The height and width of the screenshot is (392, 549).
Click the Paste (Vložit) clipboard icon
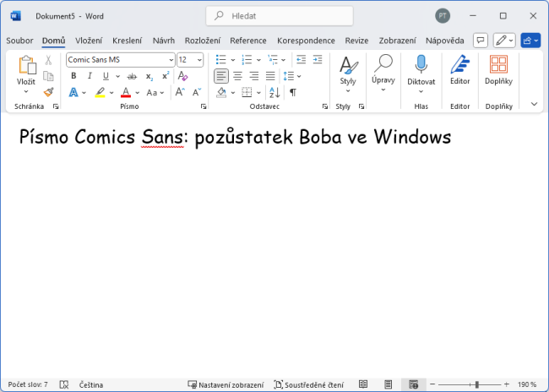(27, 65)
